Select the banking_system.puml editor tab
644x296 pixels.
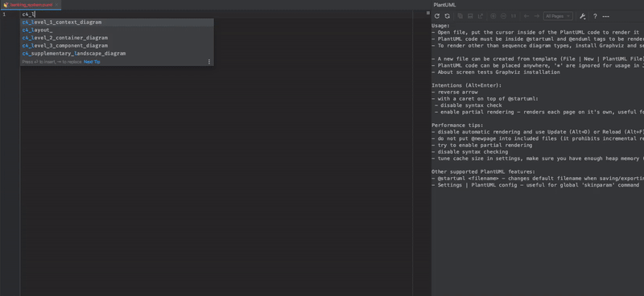(31, 5)
